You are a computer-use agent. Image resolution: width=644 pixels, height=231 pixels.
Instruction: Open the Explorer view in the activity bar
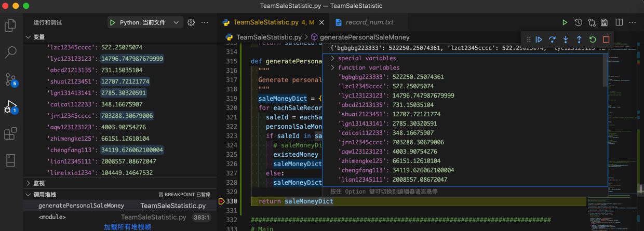[10, 25]
